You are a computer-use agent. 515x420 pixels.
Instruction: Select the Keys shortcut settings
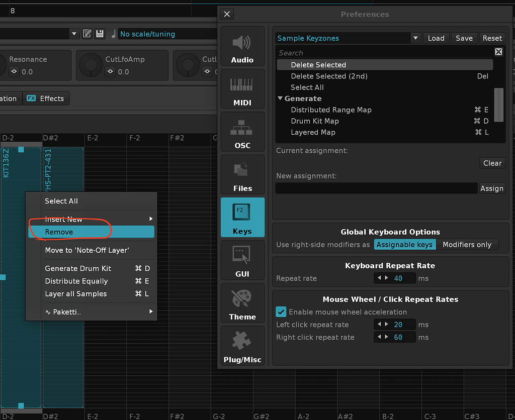(x=242, y=217)
